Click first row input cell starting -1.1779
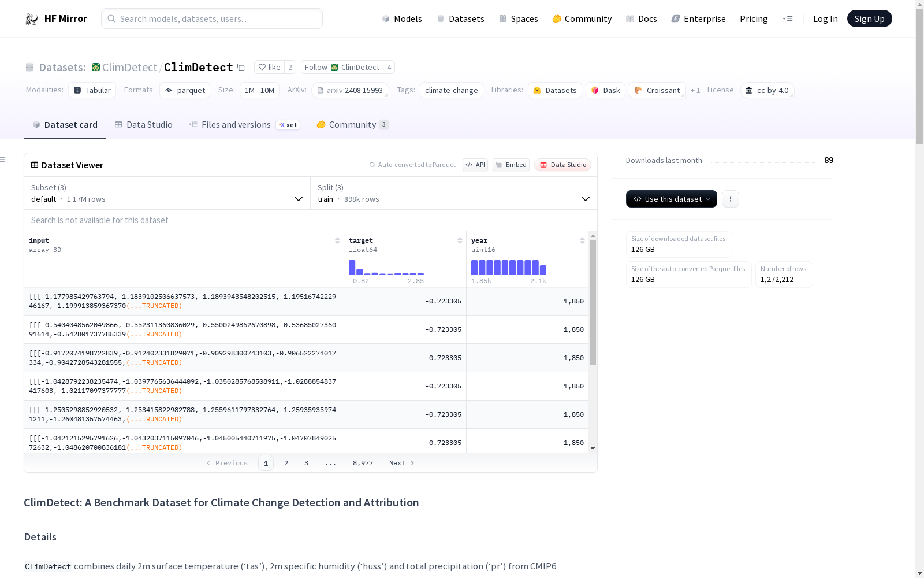The image size is (924, 578). [x=184, y=301]
